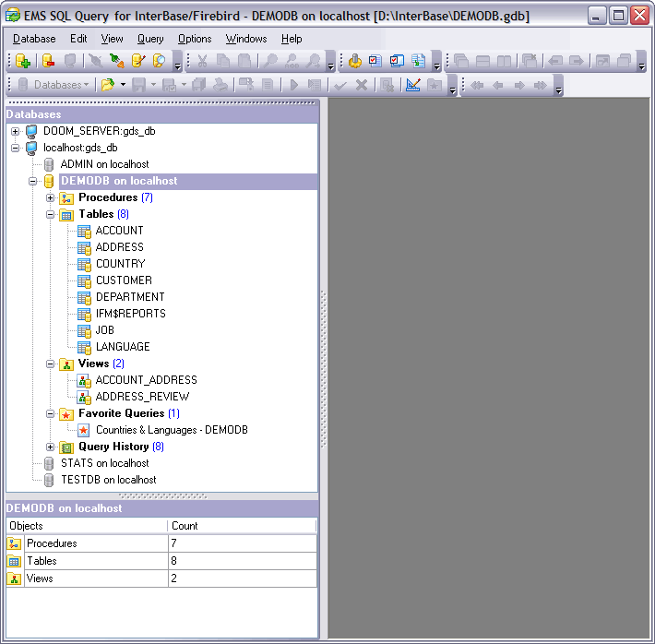Open Editor Options checklist icon
The image size is (655, 644).
[x=375, y=61]
